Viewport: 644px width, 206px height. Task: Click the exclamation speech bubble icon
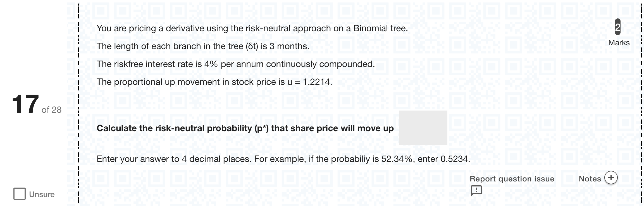tap(476, 191)
